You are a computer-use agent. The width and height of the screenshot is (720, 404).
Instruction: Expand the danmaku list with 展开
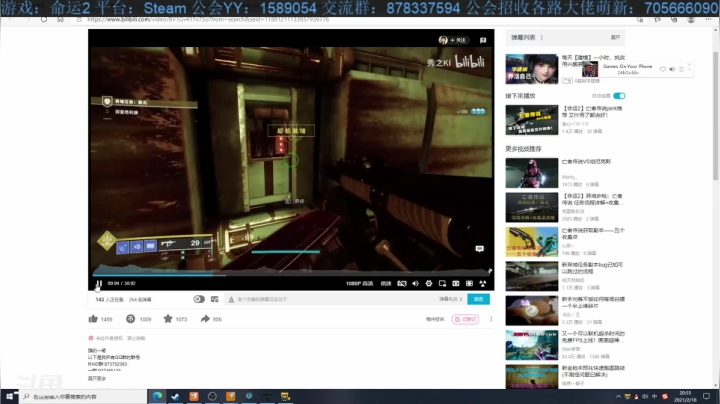click(x=615, y=38)
